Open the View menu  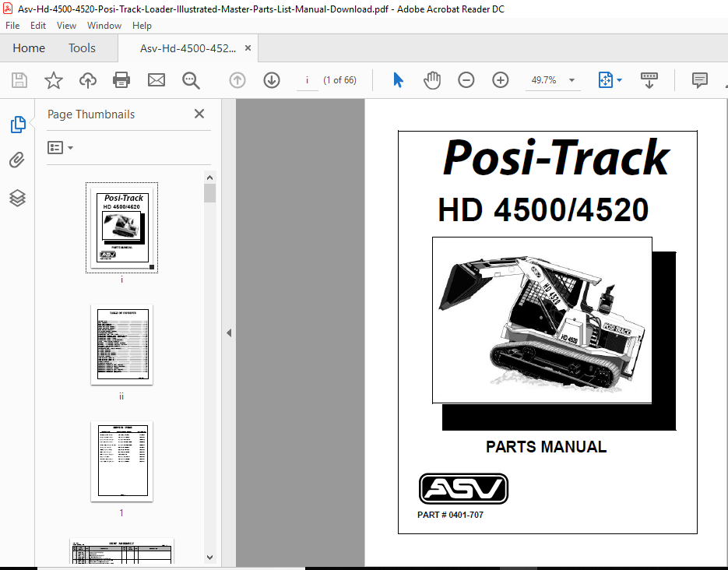pos(66,26)
